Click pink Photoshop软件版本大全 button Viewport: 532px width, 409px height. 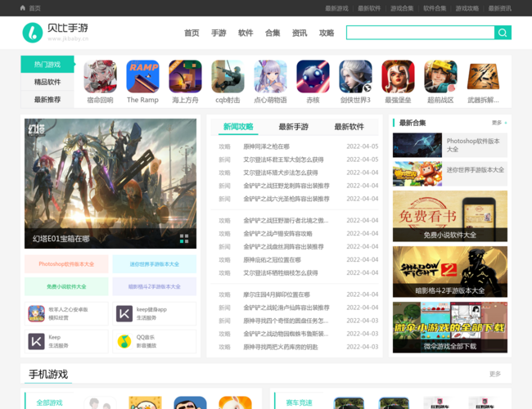(66, 264)
